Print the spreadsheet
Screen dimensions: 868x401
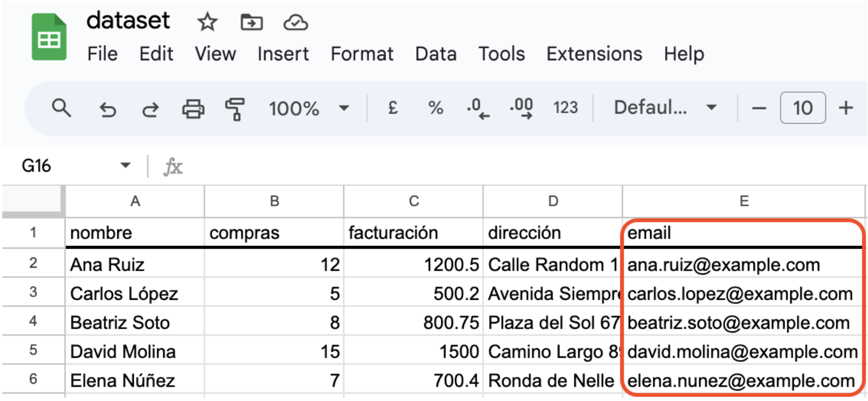193,108
